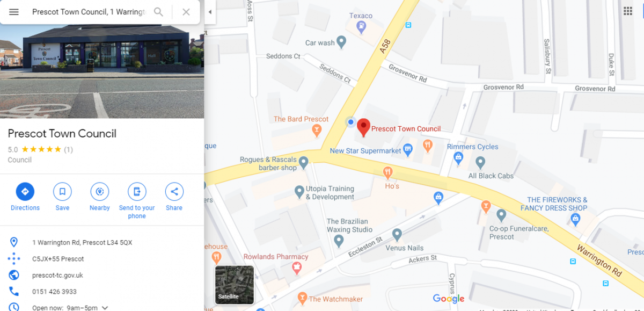This screenshot has width=644, height=311.
Task: Expand the opening hours dropdown
Action: tap(105, 308)
